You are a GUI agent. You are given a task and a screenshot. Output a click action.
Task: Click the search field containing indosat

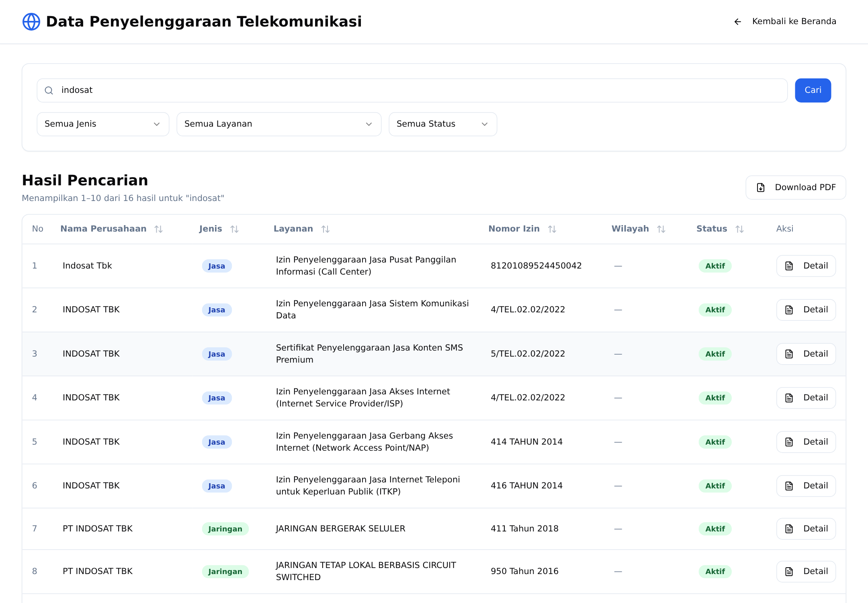click(x=412, y=90)
